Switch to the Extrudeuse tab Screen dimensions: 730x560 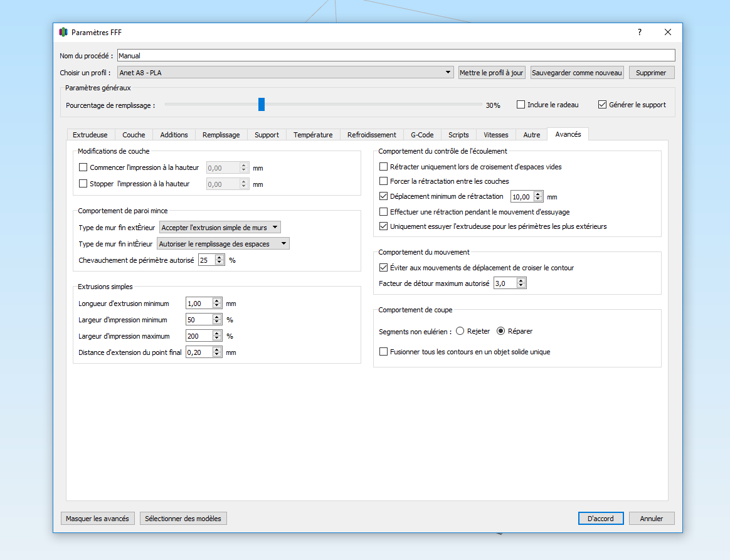[90, 135]
